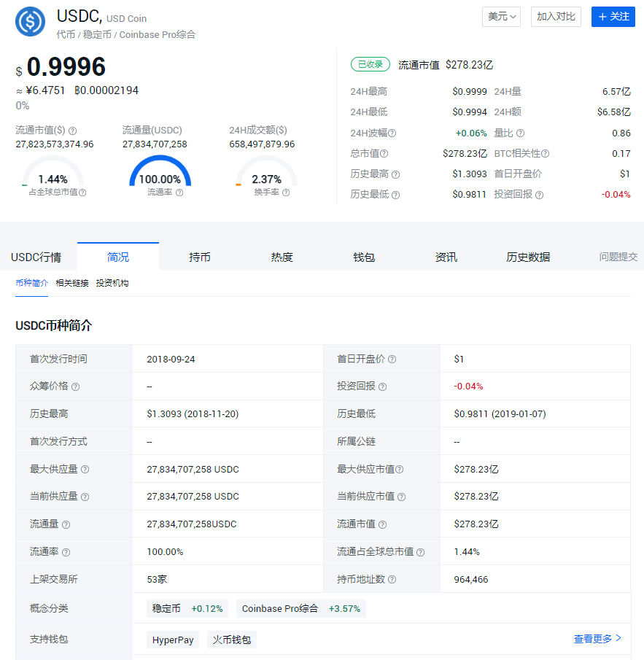Click question icon beside 众筹价格

point(76,387)
